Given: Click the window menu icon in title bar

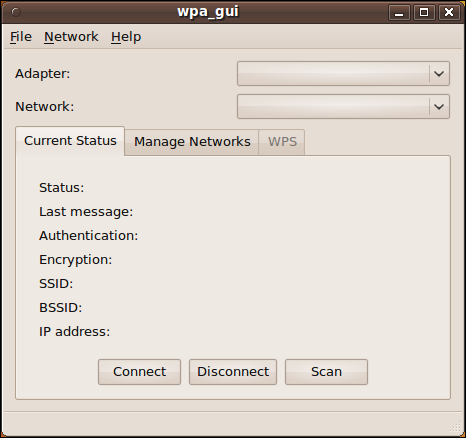Looking at the screenshot, I should point(16,12).
